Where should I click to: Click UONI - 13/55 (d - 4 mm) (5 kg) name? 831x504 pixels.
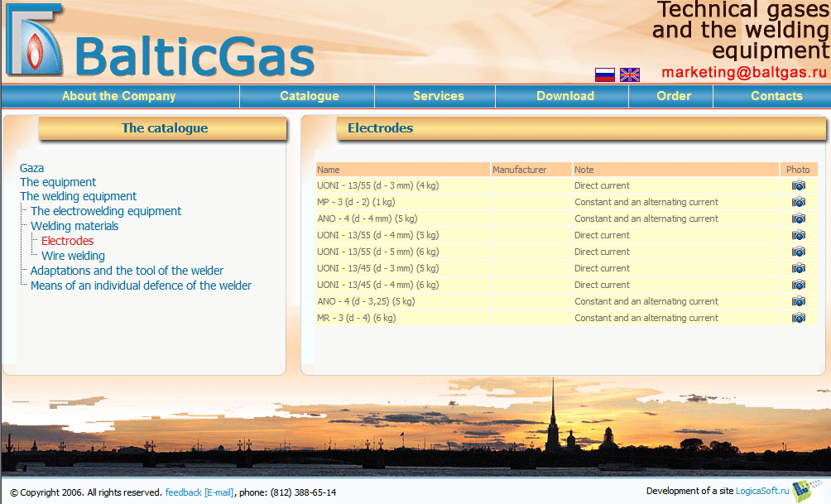tap(378, 235)
